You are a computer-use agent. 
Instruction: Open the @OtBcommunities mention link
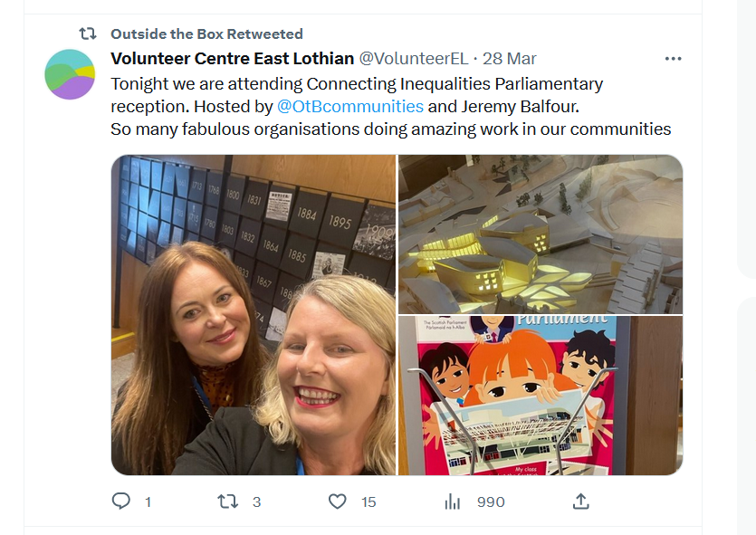(350, 106)
